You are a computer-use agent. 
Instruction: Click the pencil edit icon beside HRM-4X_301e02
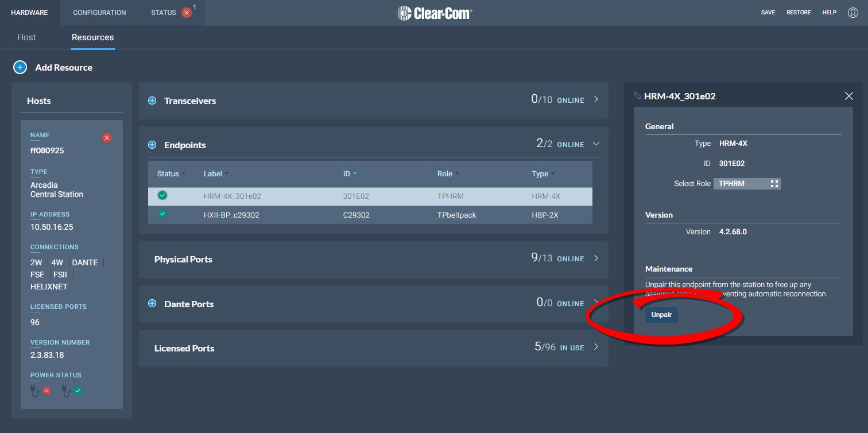point(637,96)
